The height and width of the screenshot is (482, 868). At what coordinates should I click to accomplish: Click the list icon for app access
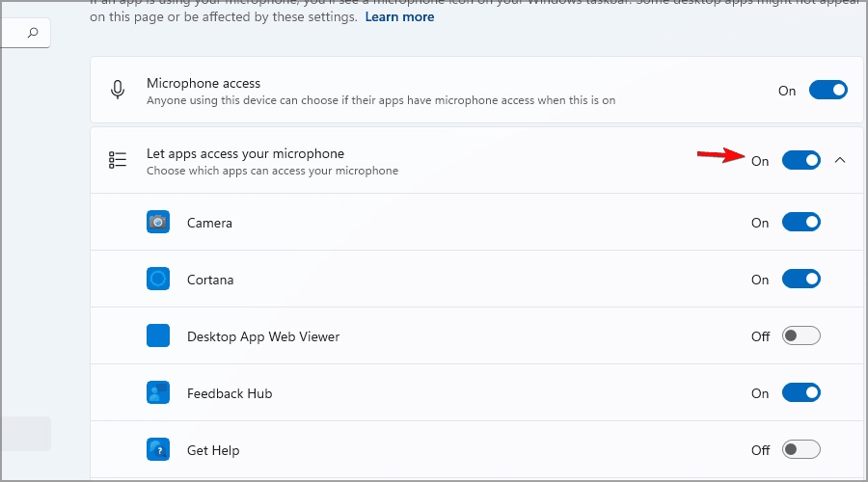click(x=118, y=160)
